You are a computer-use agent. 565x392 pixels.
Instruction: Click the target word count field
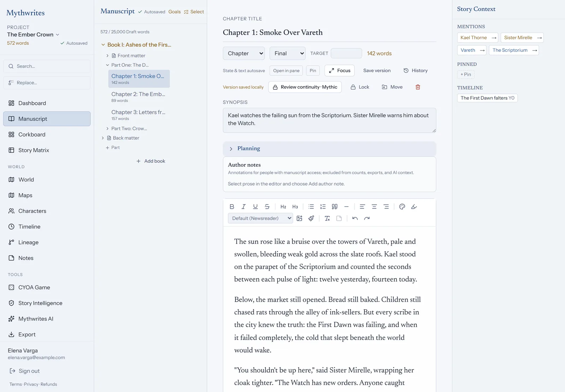click(x=346, y=53)
